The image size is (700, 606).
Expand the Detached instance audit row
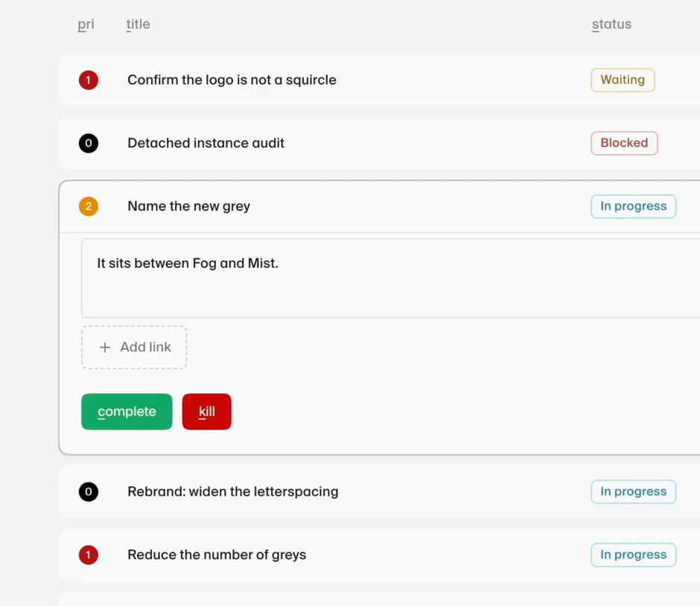(380, 143)
